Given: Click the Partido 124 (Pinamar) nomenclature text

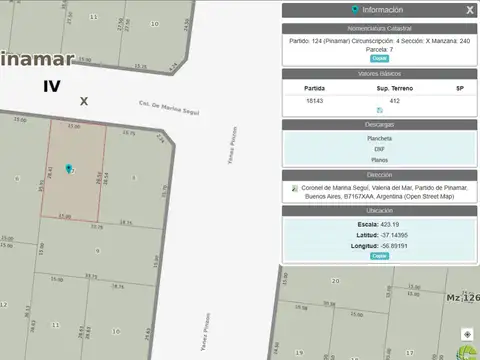Looking at the screenshot, I should pos(379,45).
